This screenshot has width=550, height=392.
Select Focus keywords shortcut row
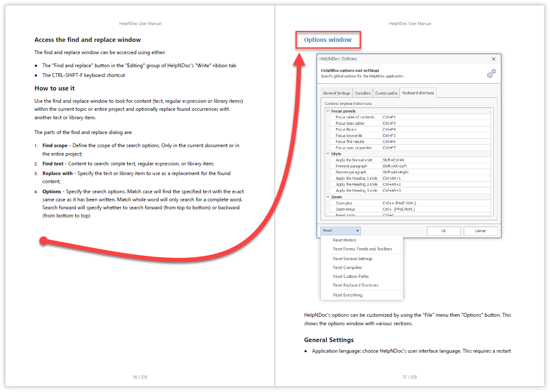pos(410,136)
